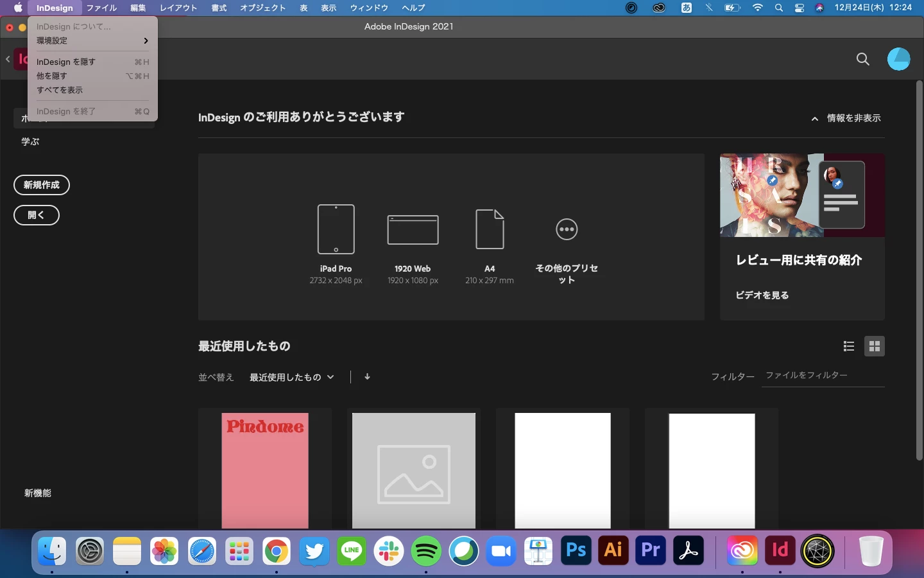Open the 編集 menu
This screenshot has height=578, width=924.
click(x=138, y=8)
